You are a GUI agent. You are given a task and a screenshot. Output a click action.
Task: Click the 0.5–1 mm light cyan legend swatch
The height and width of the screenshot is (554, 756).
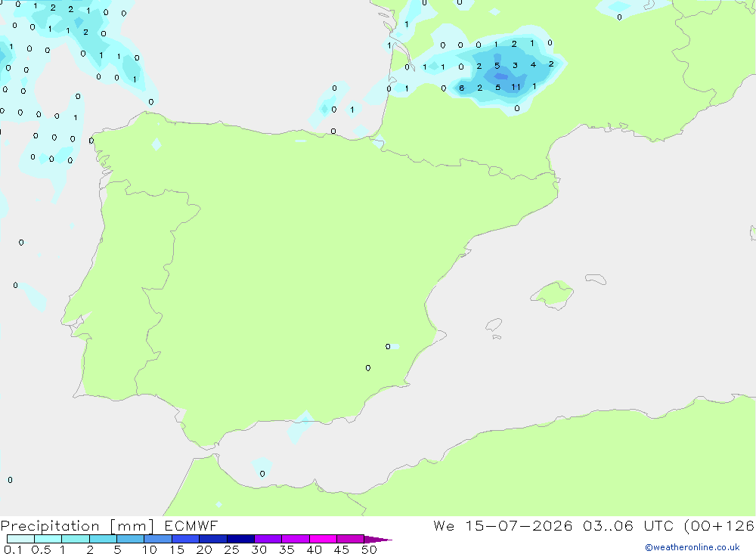[x=48, y=539]
